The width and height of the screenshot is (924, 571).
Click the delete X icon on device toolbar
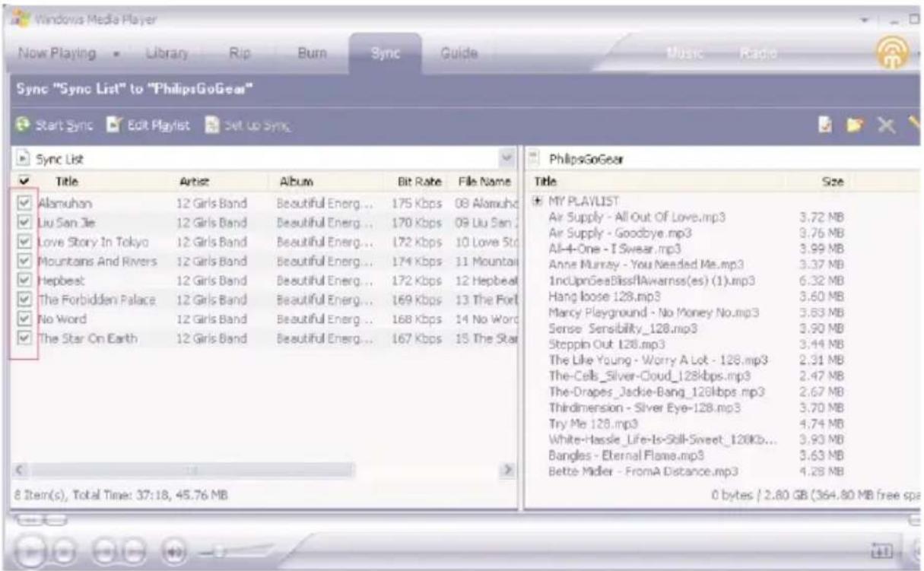(887, 124)
